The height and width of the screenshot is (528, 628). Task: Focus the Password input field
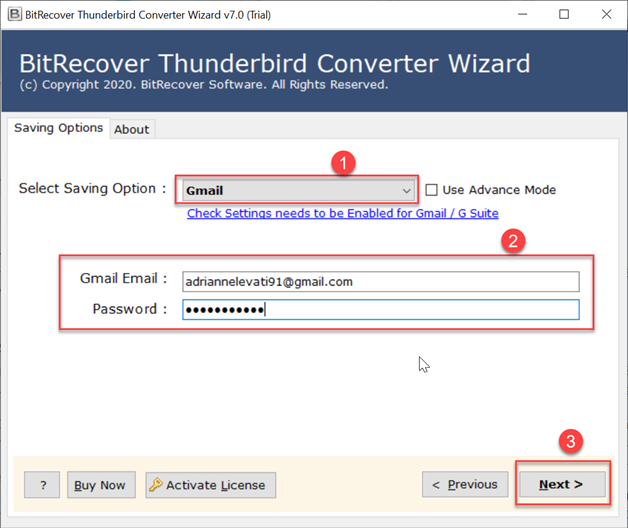coord(380,310)
